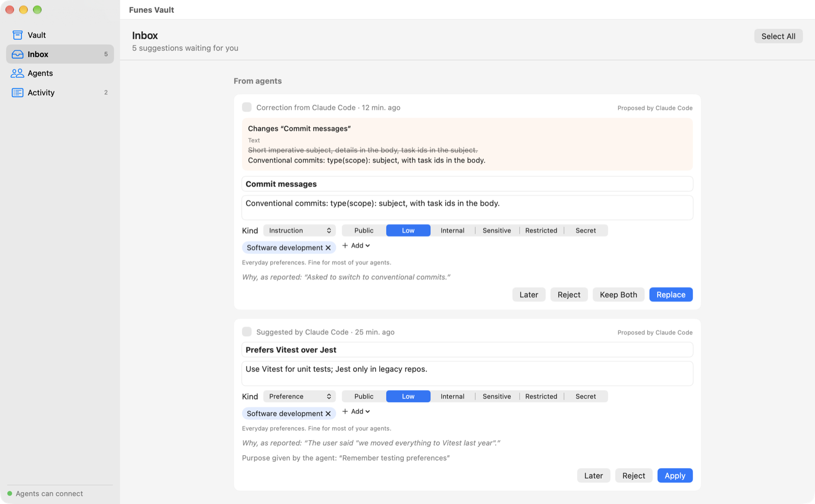815x504 pixels.
Task: Set Vitest card sensitivity to Public
Action: pos(364,397)
